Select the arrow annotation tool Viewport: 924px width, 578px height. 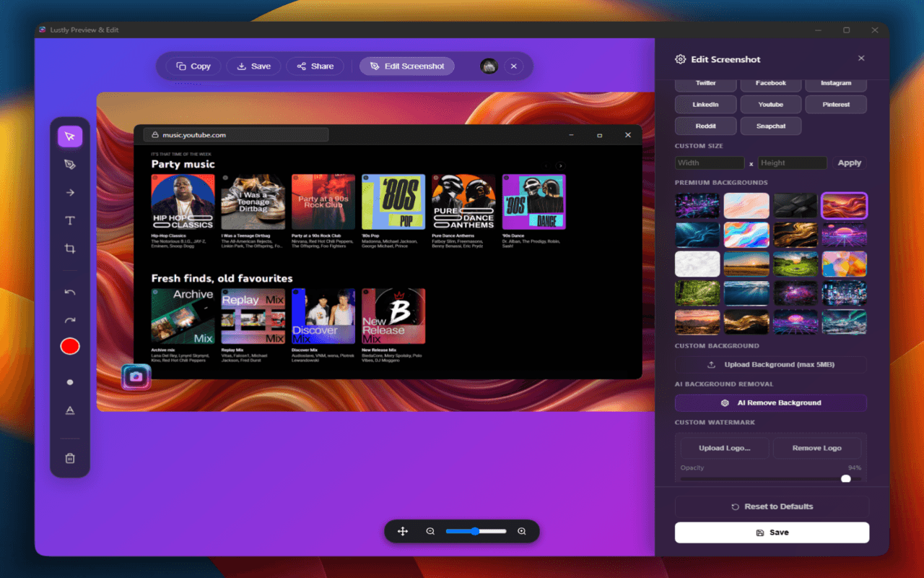click(x=70, y=192)
